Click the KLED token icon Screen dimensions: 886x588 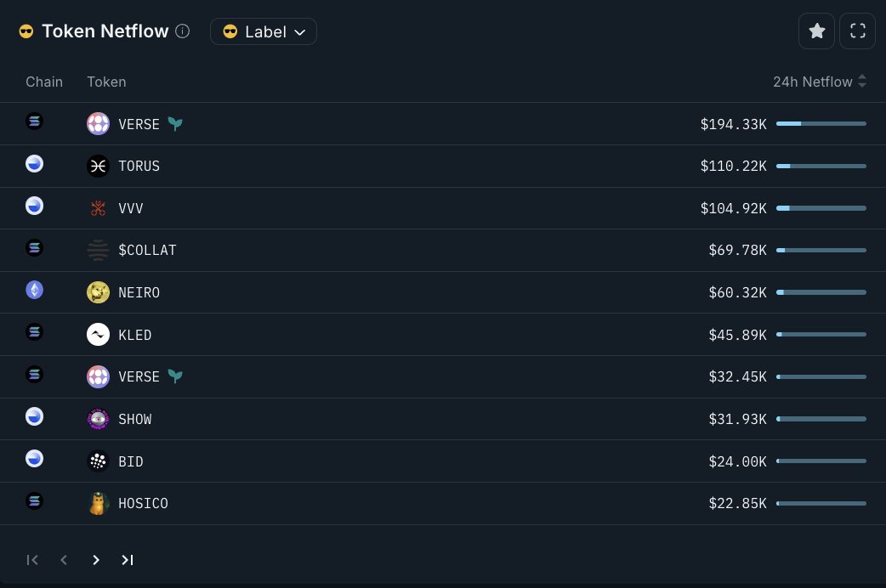(98, 335)
